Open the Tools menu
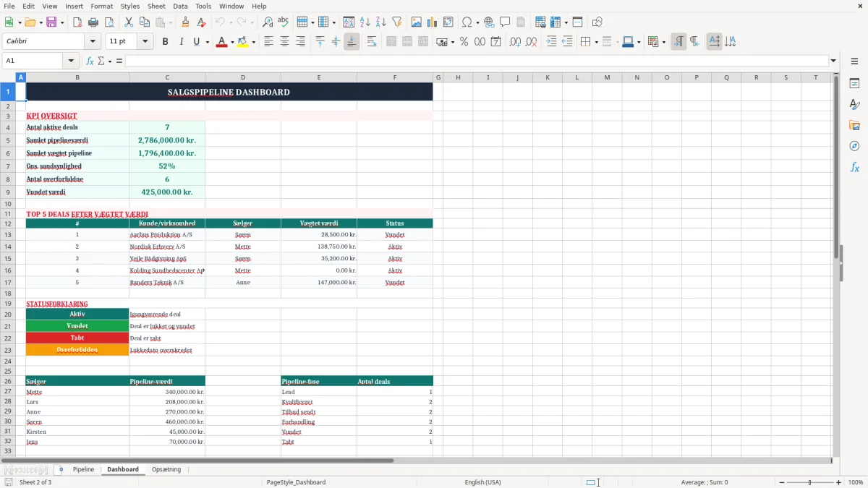Screen dimensions: 868x488 (x=203, y=6)
